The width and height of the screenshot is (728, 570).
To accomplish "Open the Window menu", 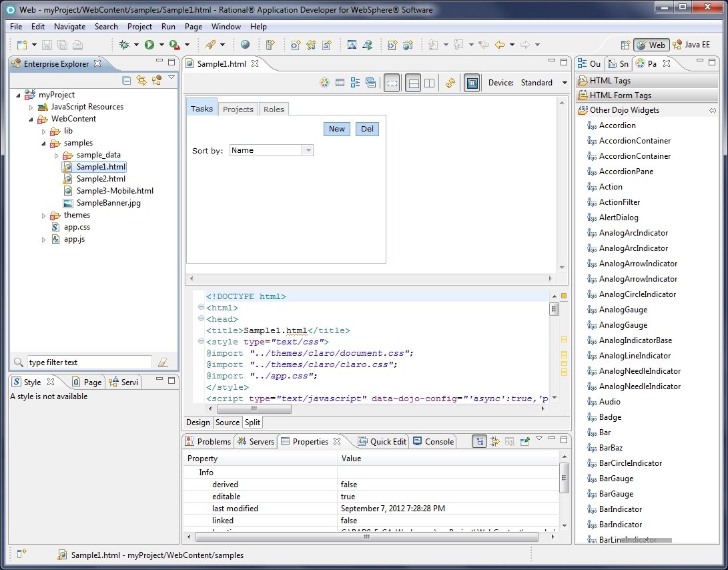I will (226, 27).
